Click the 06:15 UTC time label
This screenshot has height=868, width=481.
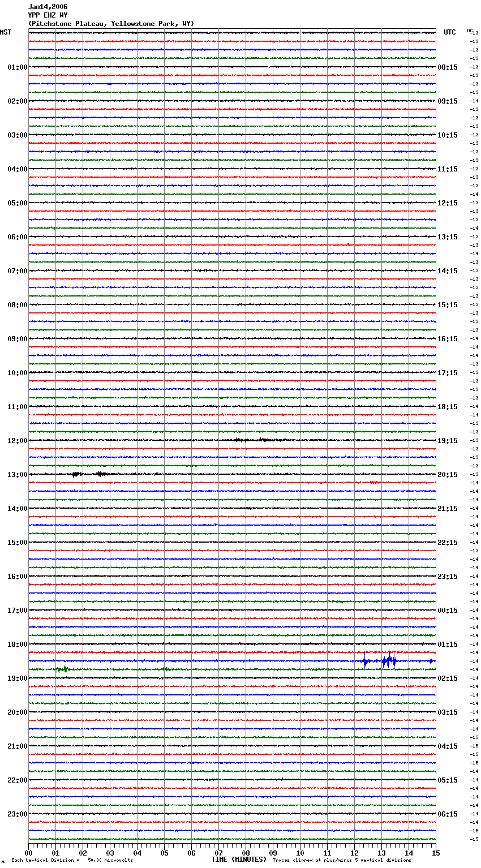pyautogui.click(x=448, y=814)
